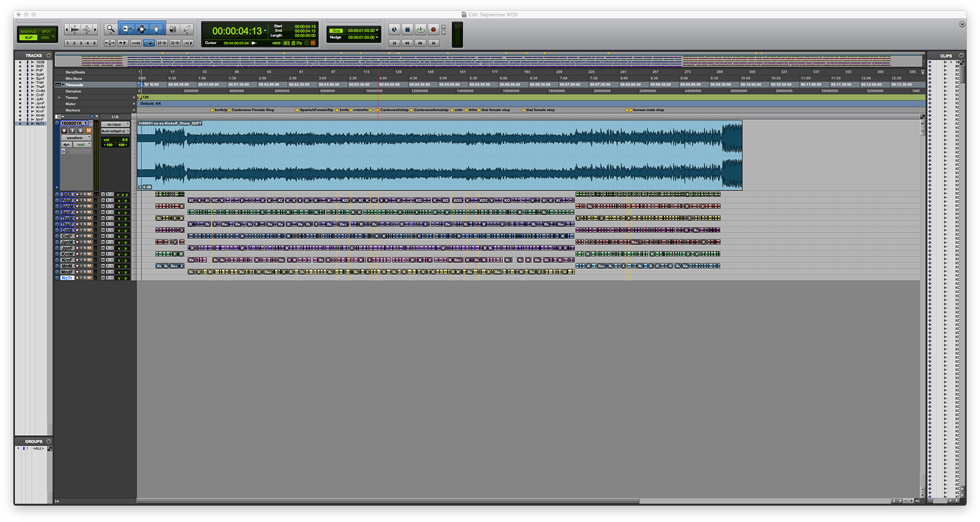Open the Built-in Output 1-2 selector
The height and width of the screenshot is (522, 980).
[114, 131]
